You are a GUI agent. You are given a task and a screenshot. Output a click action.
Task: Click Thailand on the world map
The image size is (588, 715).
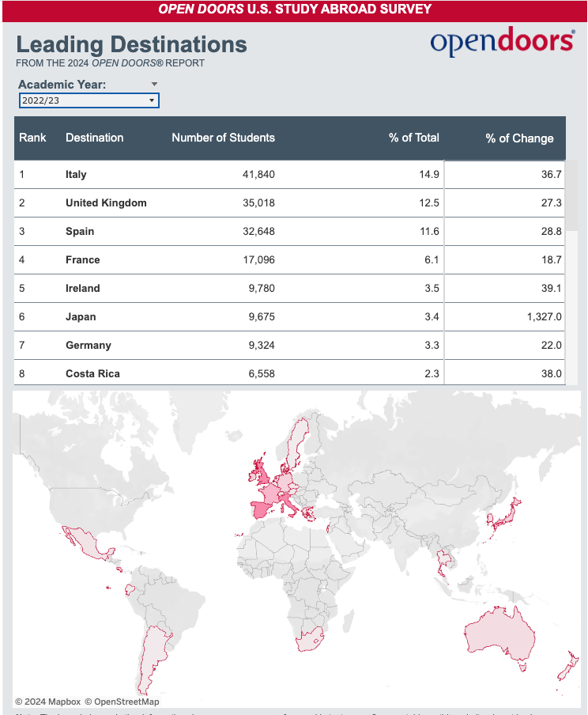[x=443, y=560]
